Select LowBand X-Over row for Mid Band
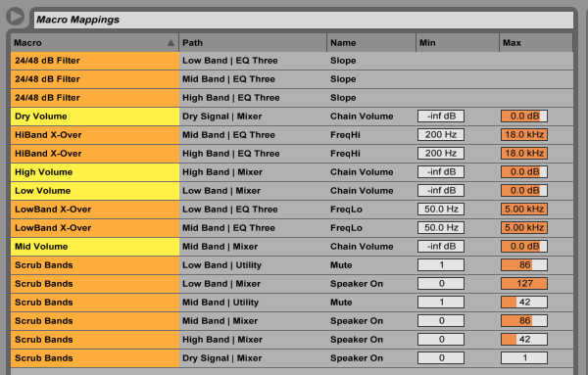Viewport: 588px width, 375px height. [292, 228]
